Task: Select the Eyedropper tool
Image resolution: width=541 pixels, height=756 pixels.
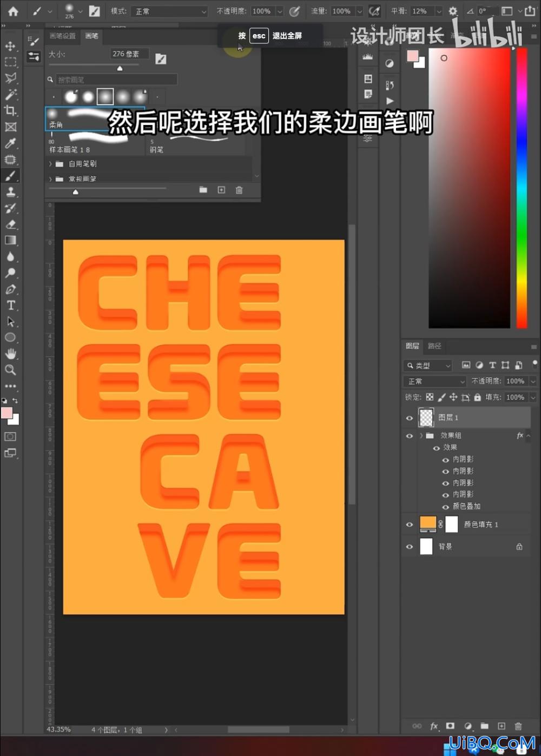Action: click(x=10, y=143)
